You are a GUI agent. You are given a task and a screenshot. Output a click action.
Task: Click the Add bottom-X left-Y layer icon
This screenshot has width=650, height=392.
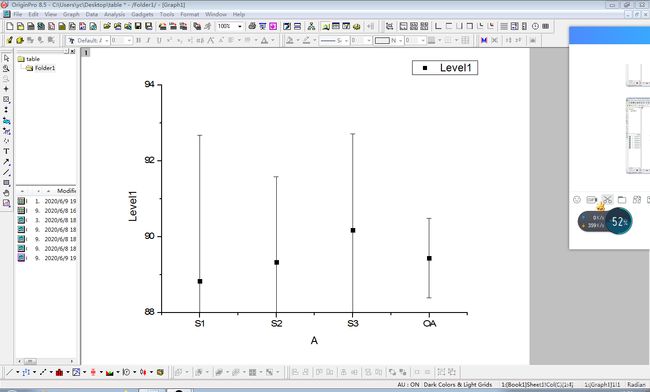coord(438,26)
